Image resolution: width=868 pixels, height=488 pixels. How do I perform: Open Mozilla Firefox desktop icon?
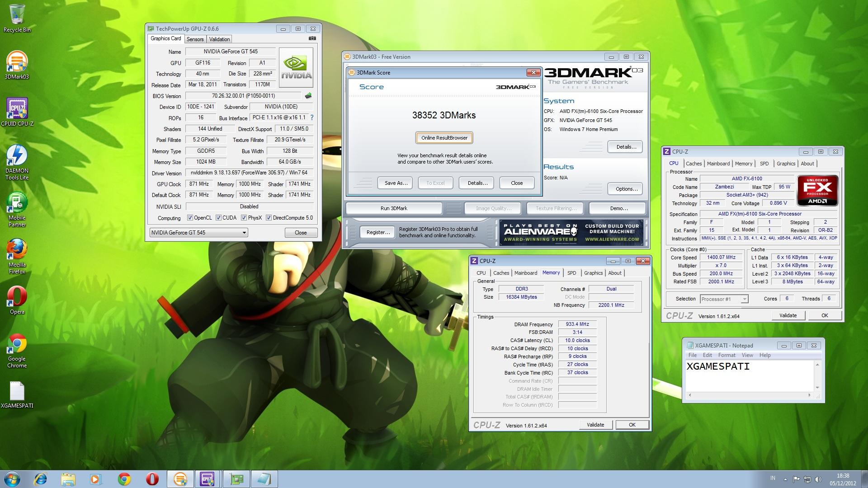point(17,257)
